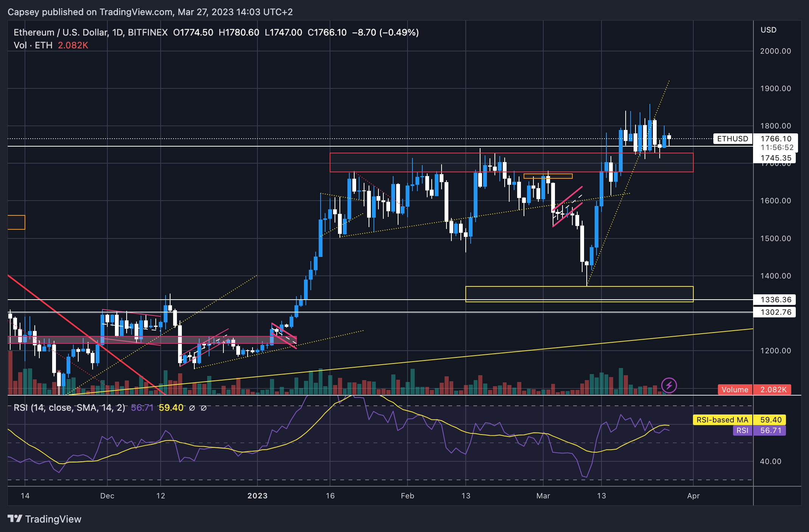Select the yellow RSI-based MA label
Screen dimensions: 809x532
pos(722,420)
